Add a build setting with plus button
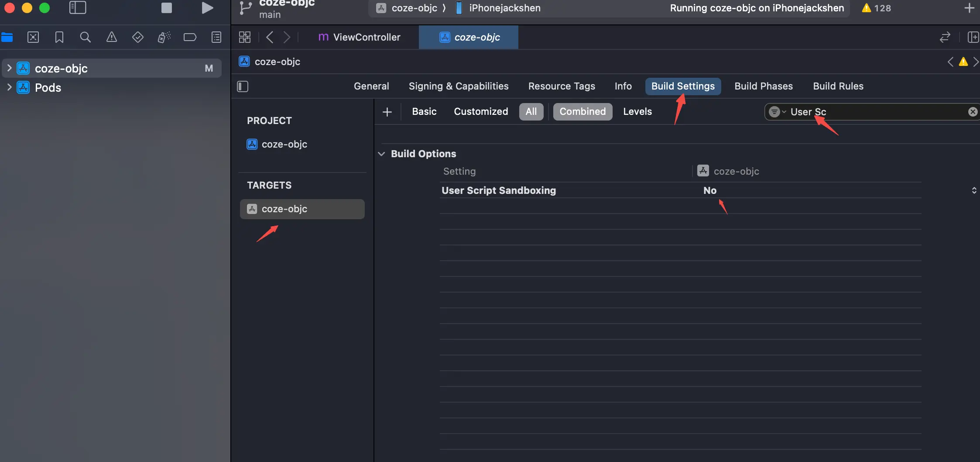980x462 pixels. coord(387,112)
